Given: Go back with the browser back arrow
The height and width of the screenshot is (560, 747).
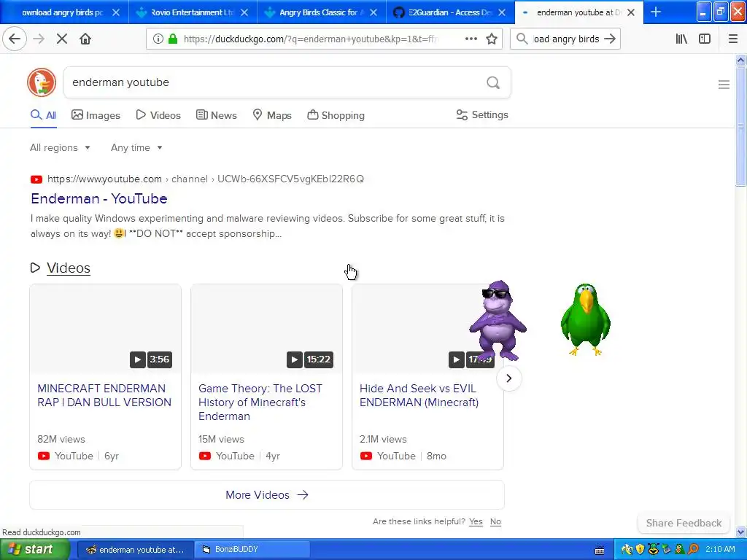Looking at the screenshot, I should click(15, 39).
